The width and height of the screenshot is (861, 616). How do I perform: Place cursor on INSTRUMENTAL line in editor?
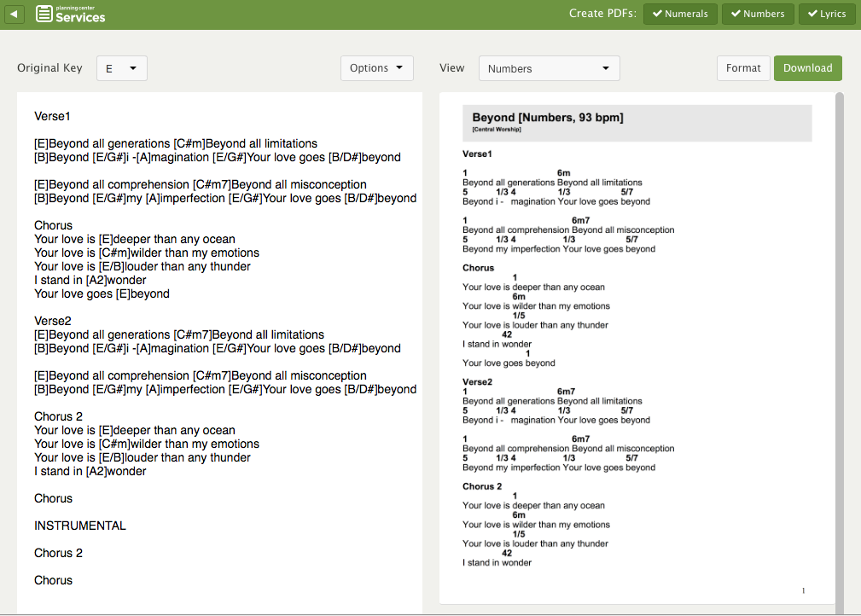click(80, 526)
